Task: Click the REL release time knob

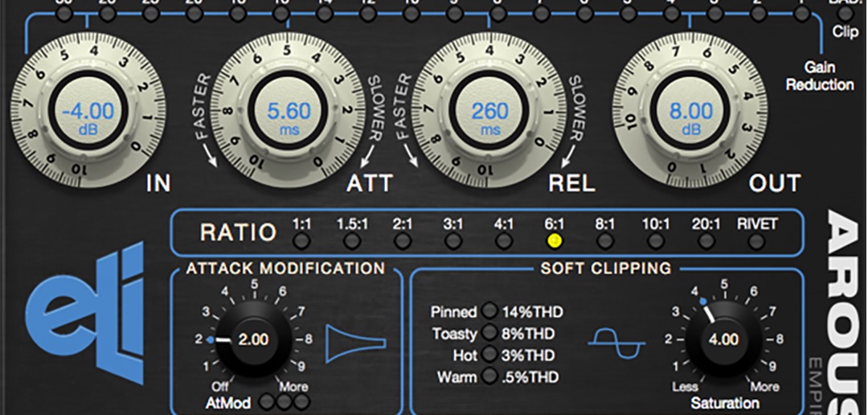Action: point(489,109)
